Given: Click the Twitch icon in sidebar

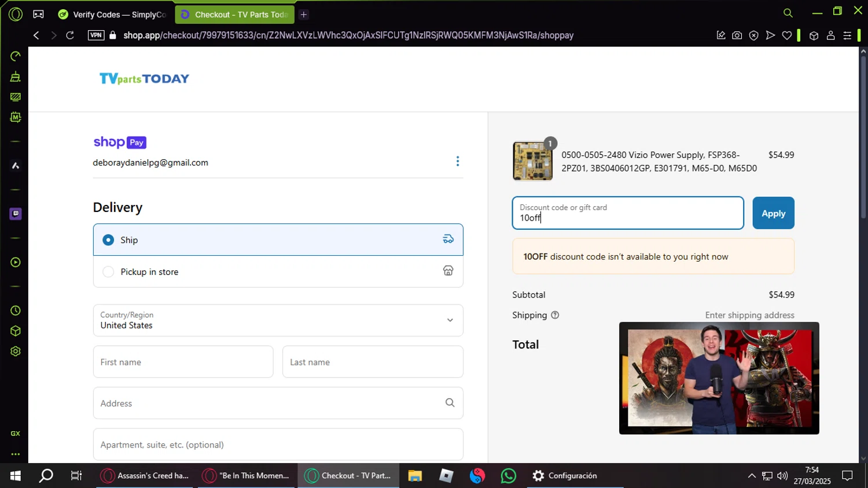Looking at the screenshot, I should [16, 214].
